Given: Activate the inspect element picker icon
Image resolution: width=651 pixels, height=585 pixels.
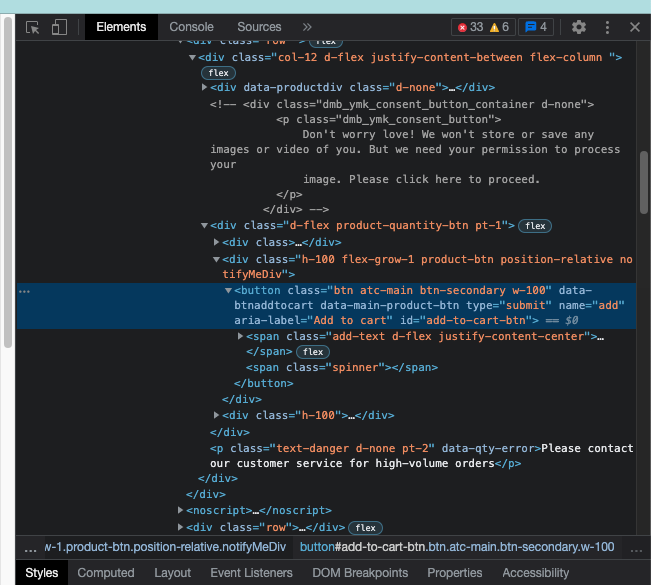Looking at the screenshot, I should click(33, 28).
